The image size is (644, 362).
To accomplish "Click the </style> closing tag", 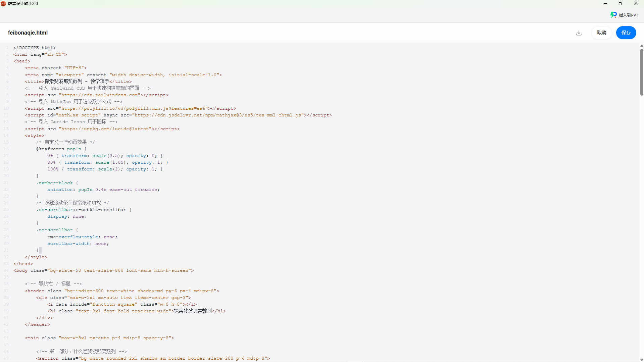I will tap(36, 257).
